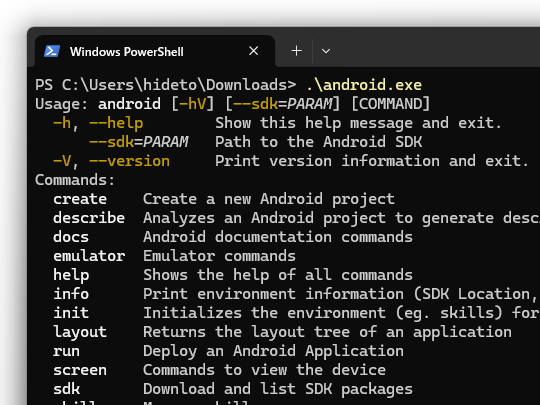Click 'Commands to view the device' description
The image size is (540, 405).
264,370
